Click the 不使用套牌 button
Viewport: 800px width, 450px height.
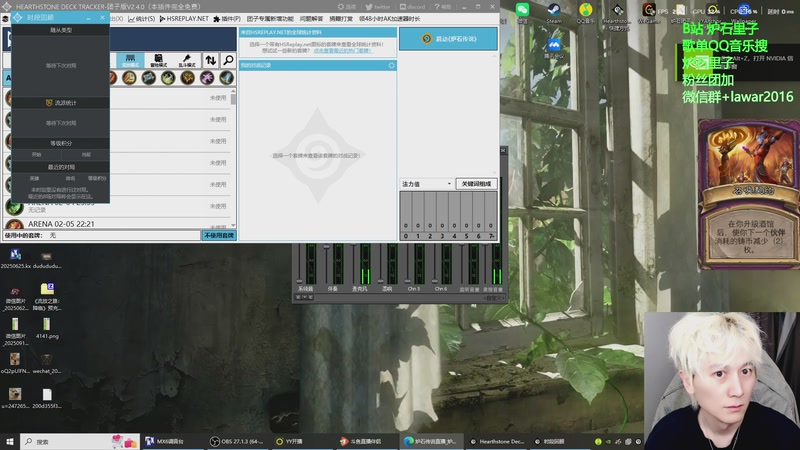tap(219, 235)
